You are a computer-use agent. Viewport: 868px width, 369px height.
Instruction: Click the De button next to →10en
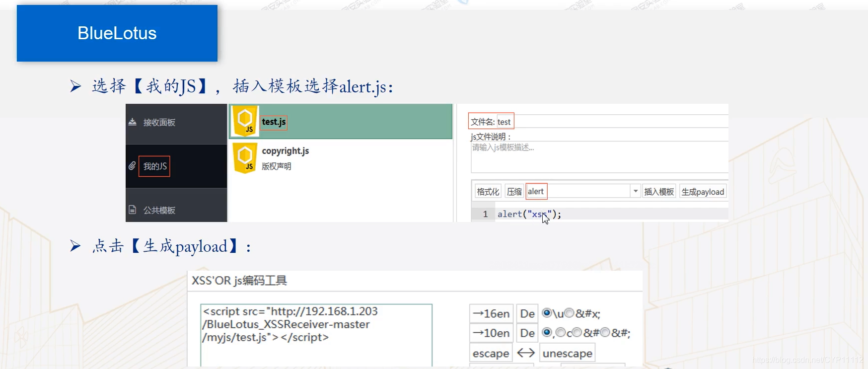527,333
